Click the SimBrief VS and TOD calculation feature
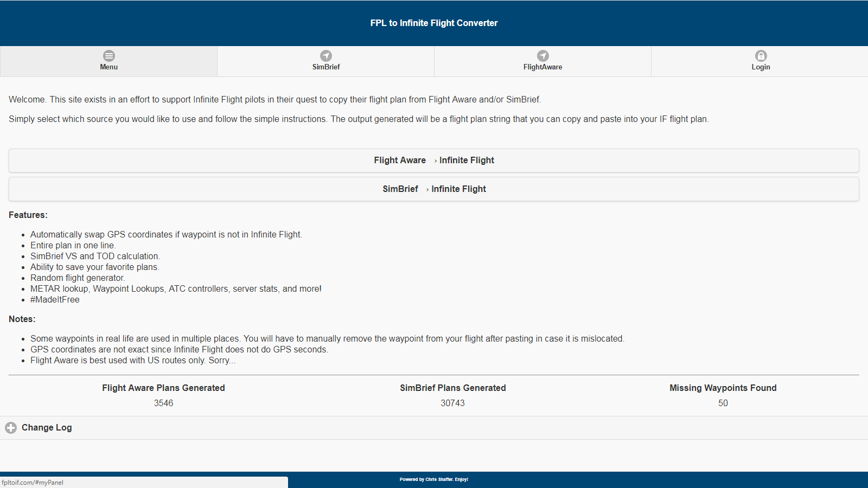 click(95, 256)
